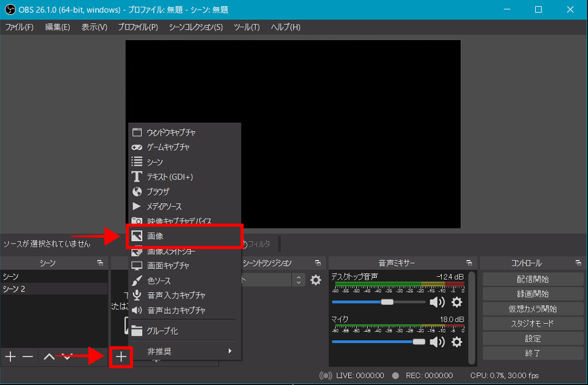
Task: Click the speaker icon for 音声出力キャプチャ
Action: (137, 310)
